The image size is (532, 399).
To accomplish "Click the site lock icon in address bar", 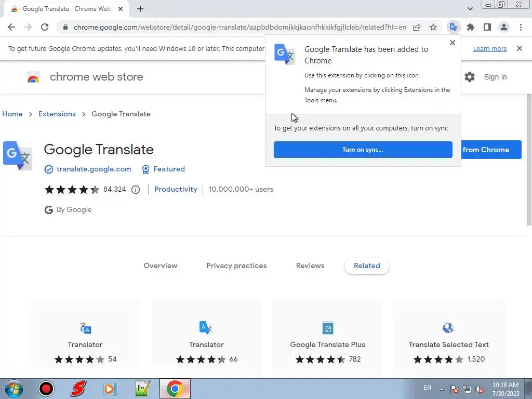I will tap(65, 27).
